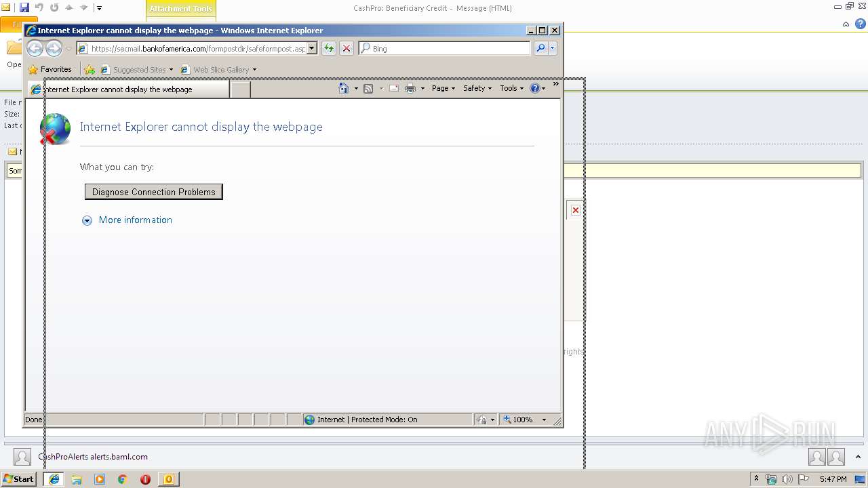
Task: Collapse the Outlook ribbon with caret icon
Action: pyautogui.click(x=846, y=24)
